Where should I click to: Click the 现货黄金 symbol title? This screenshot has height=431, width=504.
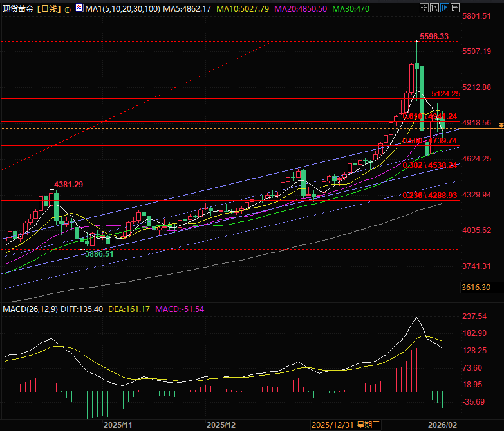pos(16,10)
